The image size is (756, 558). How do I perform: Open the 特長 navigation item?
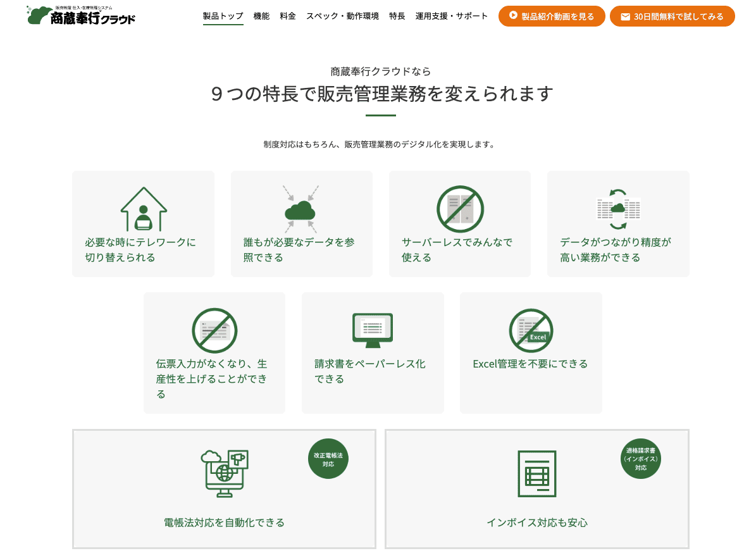pyautogui.click(x=397, y=16)
